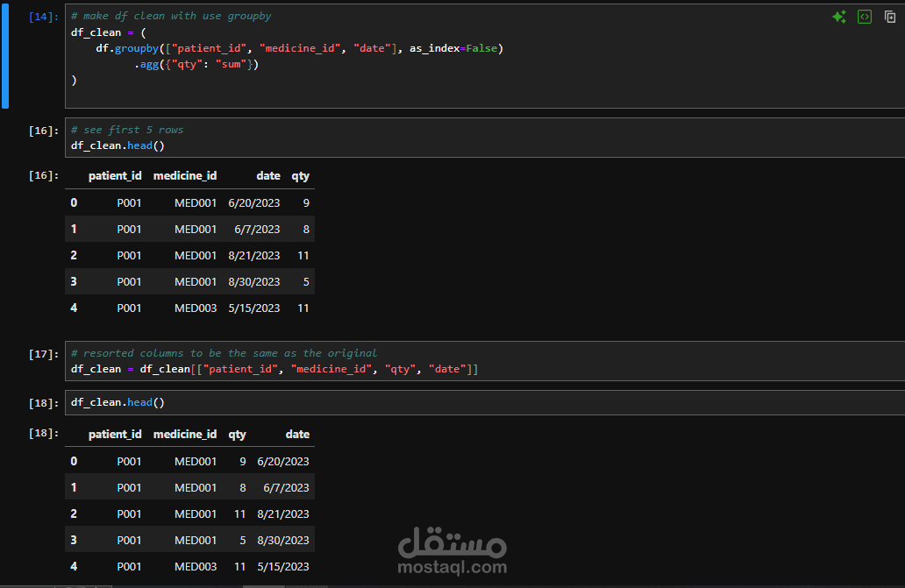Select the '6/20/2023' cell in output 18 table

pos(283,461)
